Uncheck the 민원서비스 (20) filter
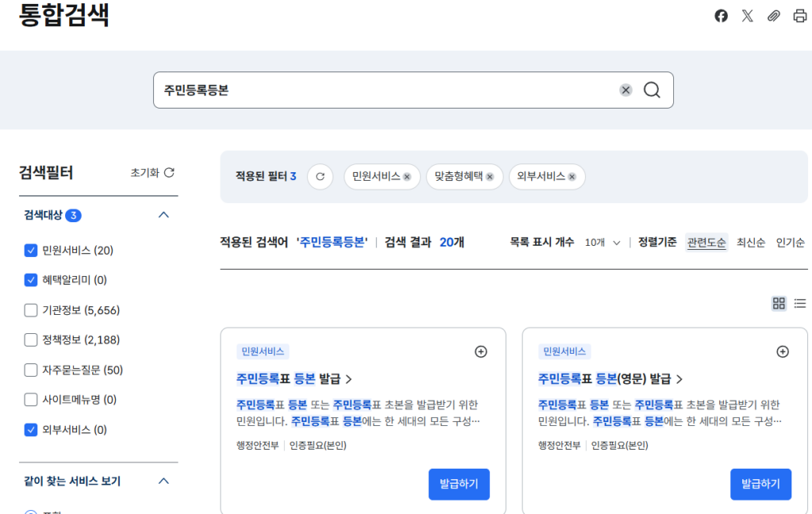The height and width of the screenshot is (514, 812). click(x=32, y=251)
